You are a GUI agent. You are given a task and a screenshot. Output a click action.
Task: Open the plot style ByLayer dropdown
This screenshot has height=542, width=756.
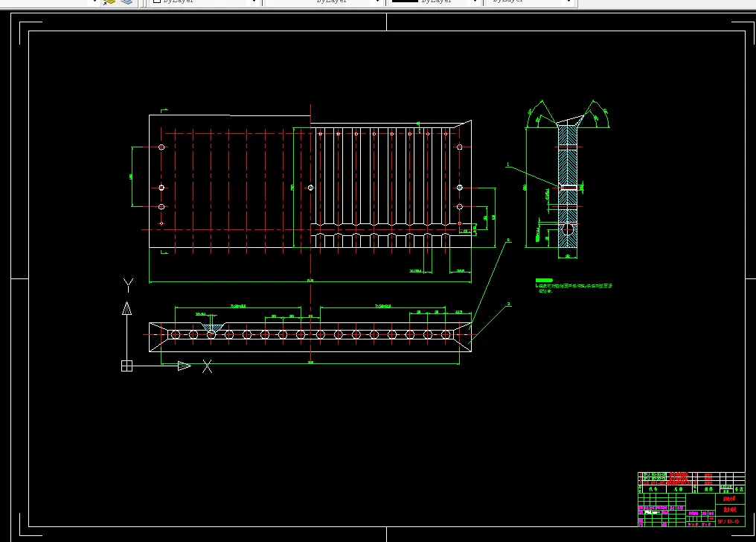tap(531, 2)
